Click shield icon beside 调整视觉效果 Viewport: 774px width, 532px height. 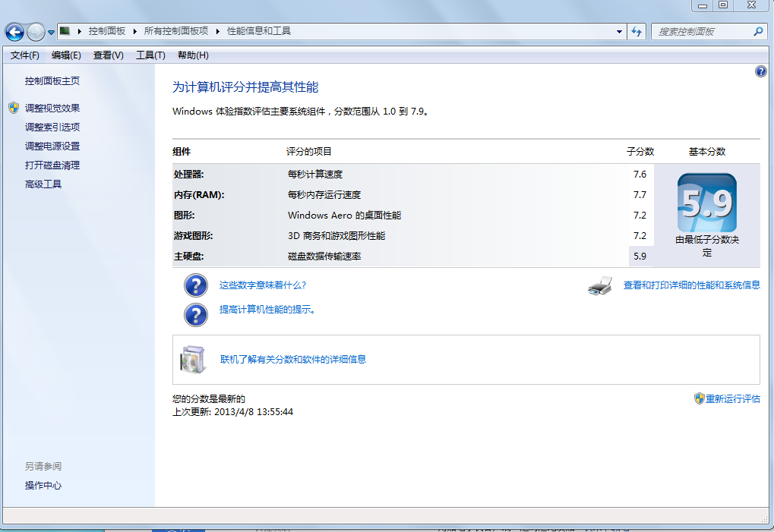pos(14,108)
